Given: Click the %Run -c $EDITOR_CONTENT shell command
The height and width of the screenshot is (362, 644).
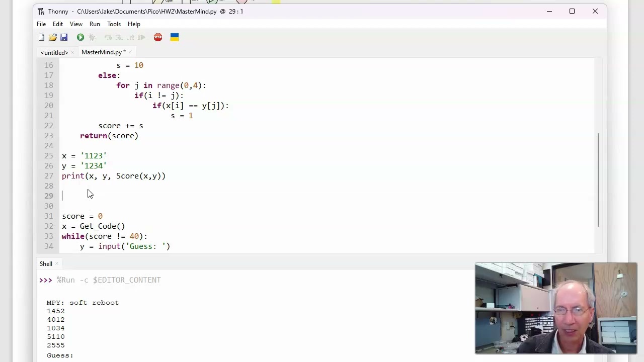Looking at the screenshot, I should [109, 280].
